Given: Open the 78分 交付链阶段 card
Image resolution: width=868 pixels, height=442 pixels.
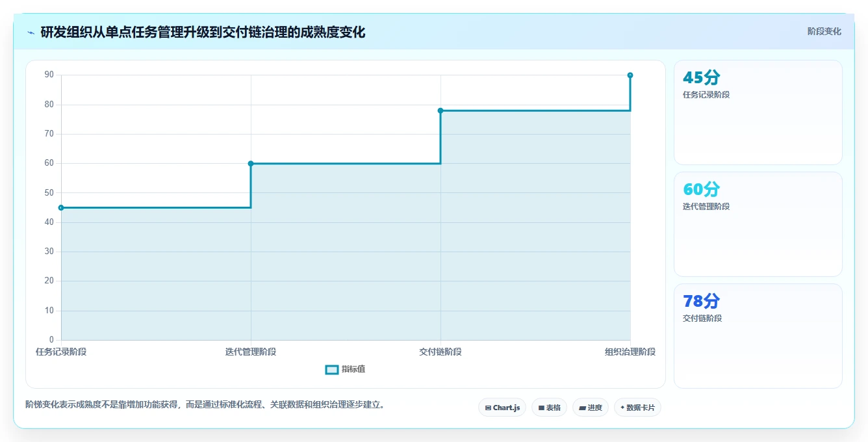Looking at the screenshot, I should pyautogui.click(x=758, y=336).
